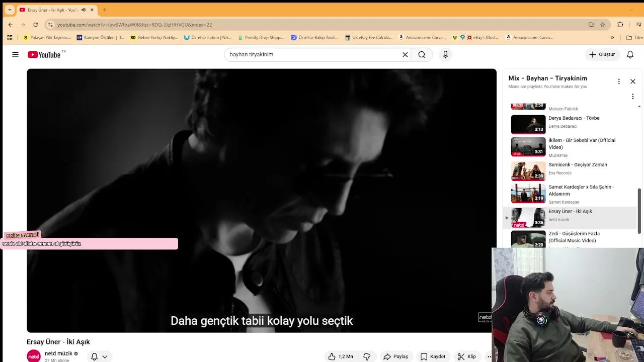
Task: Open Gebze Yurtiçi Nakliy... bookmark
Action: pyautogui.click(x=153, y=37)
